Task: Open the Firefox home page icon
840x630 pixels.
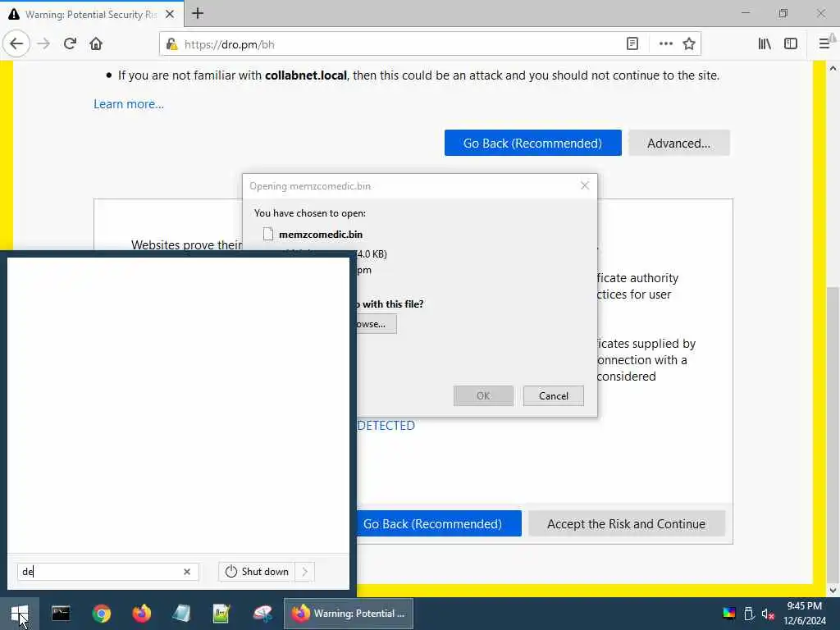Action: (x=96, y=44)
